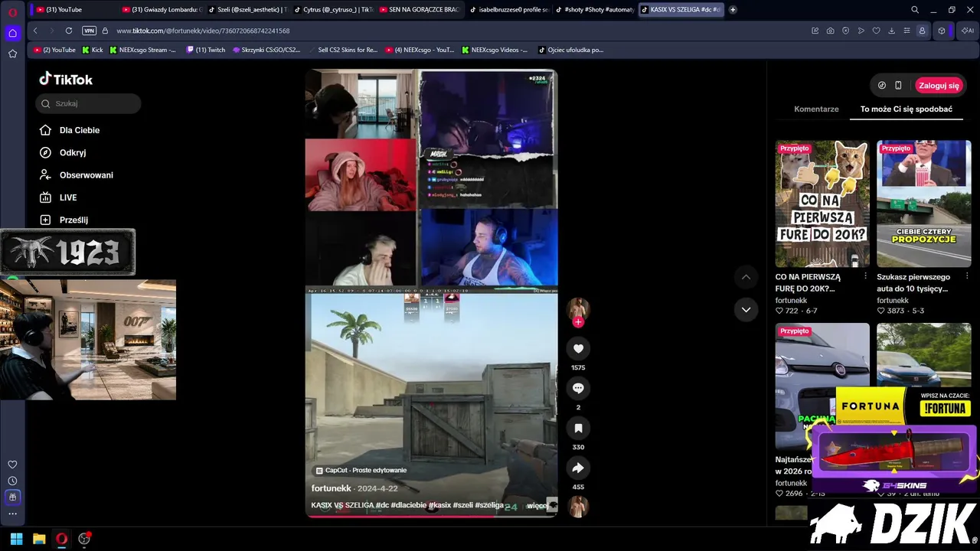The width and height of the screenshot is (980, 551).
Task: Open the Twitch bookmark
Action: [206, 50]
